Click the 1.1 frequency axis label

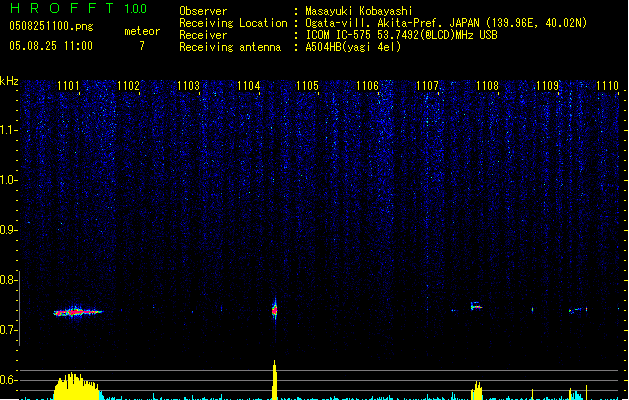point(8,130)
